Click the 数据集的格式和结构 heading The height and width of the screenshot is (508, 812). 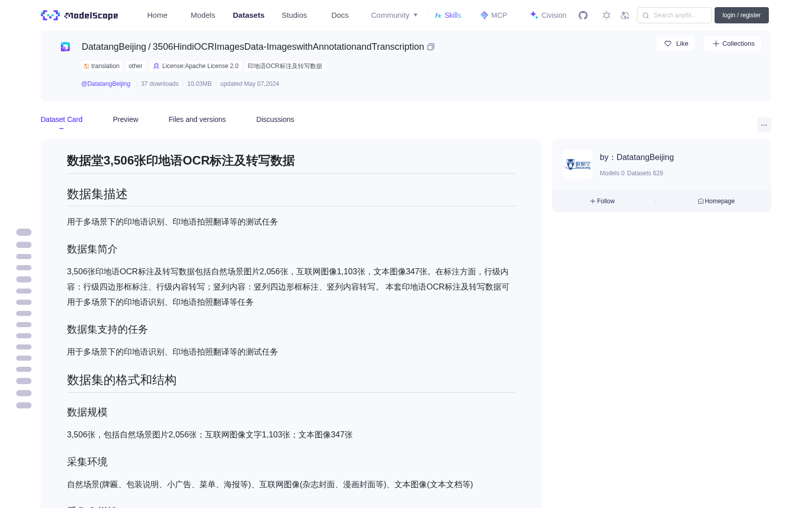(122, 380)
